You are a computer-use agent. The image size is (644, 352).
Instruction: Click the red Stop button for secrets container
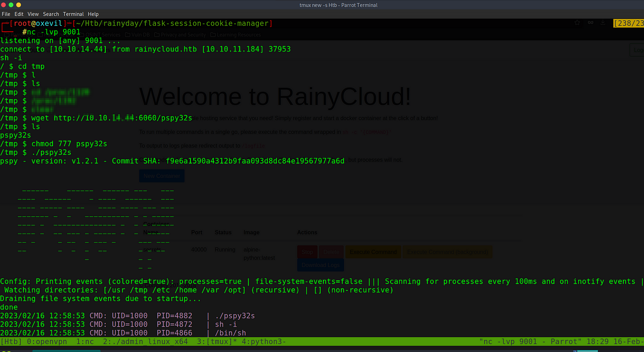click(x=307, y=252)
